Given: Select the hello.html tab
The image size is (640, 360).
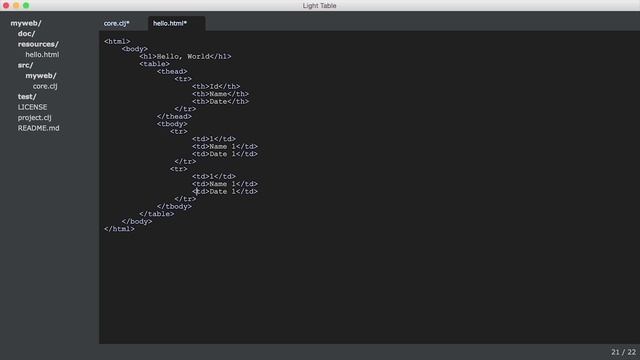Looking at the screenshot, I should tap(170, 23).
